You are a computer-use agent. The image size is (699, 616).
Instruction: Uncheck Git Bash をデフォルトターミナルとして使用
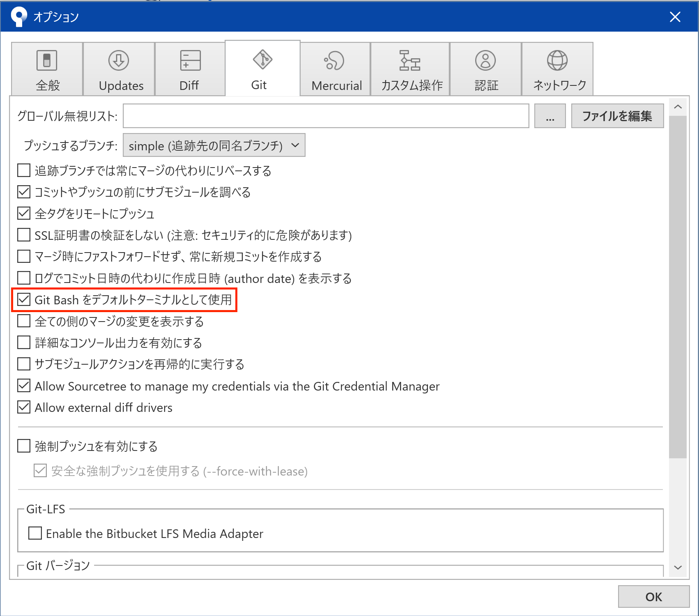[24, 300]
